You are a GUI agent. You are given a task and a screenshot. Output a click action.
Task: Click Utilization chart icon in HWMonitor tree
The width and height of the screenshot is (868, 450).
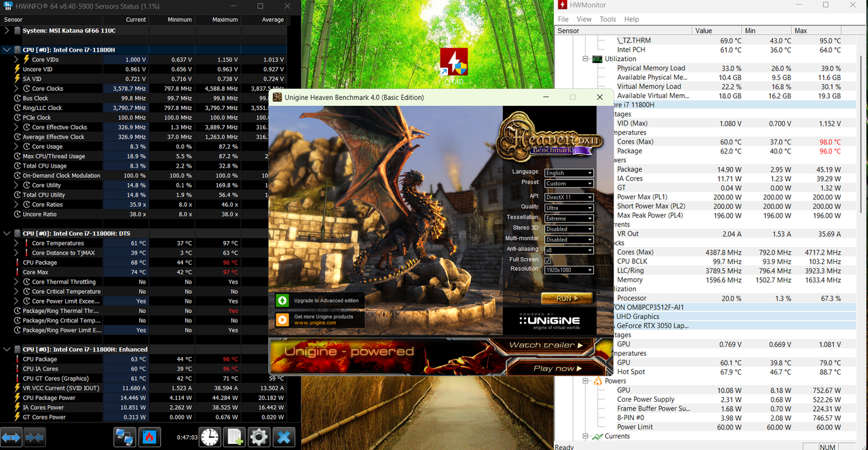click(597, 59)
